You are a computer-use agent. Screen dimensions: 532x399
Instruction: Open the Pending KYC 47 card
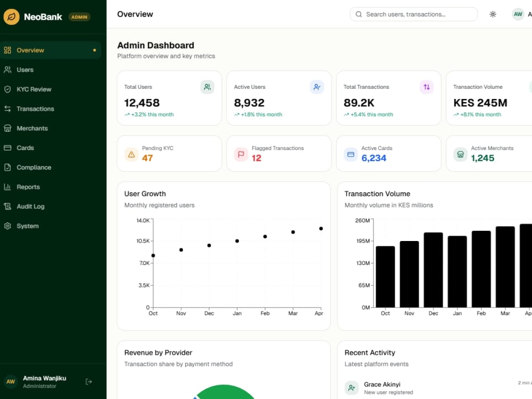(x=169, y=154)
